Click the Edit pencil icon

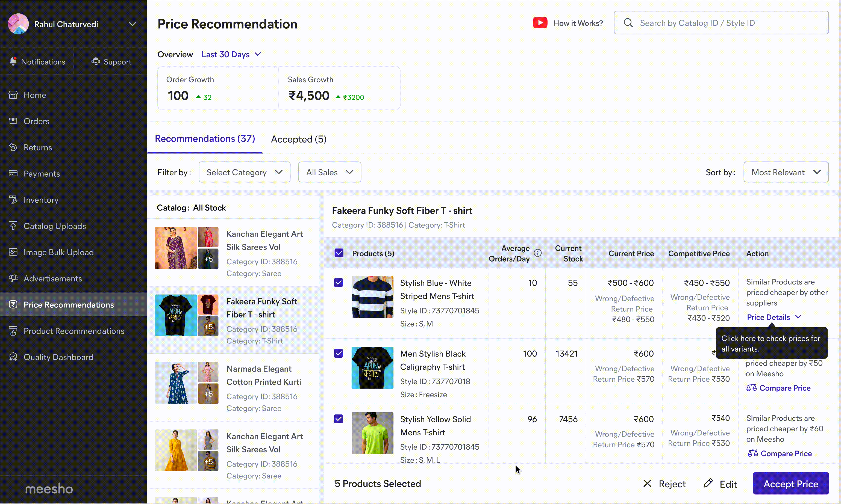(x=708, y=483)
